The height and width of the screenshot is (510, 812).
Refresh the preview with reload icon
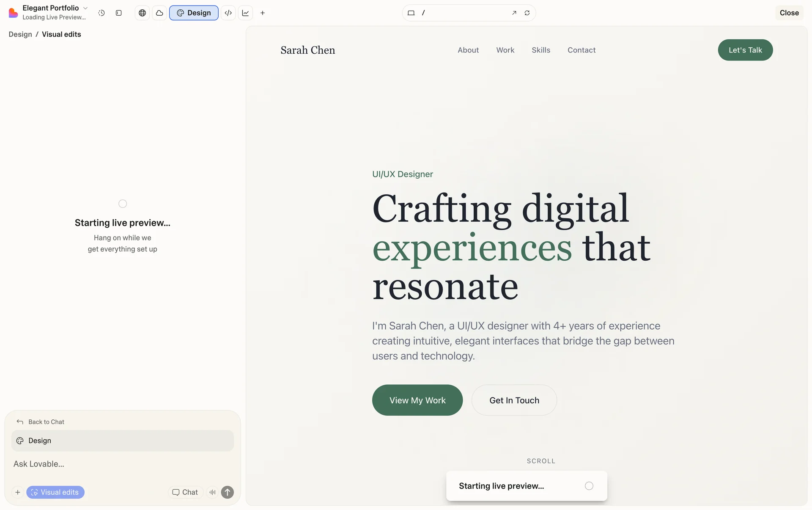(x=527, y=13)
